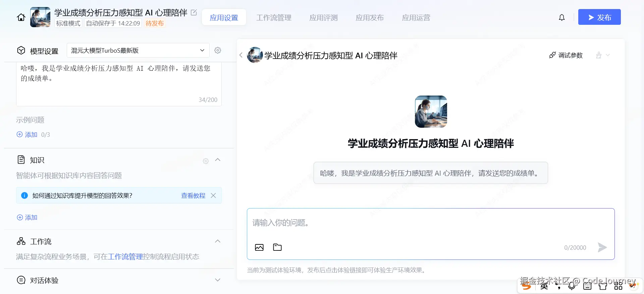Open the notification bell
This screenshot has width=644, height=294.
tap(562, 17)
